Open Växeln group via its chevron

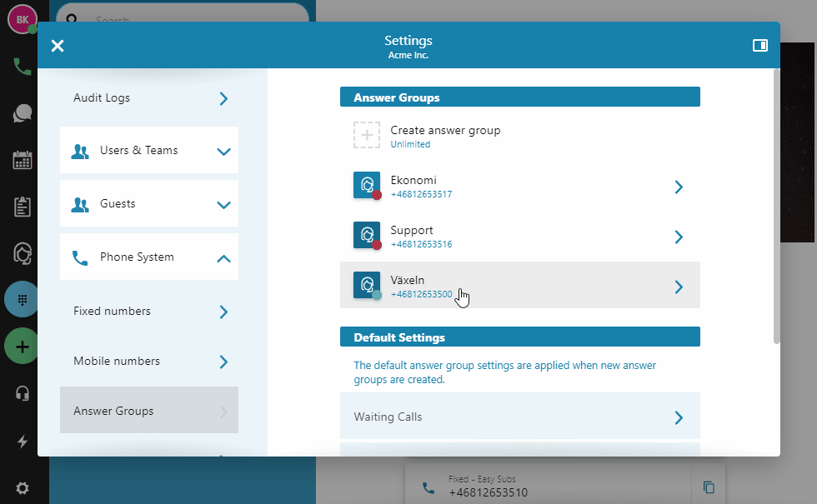coord(679,287)
